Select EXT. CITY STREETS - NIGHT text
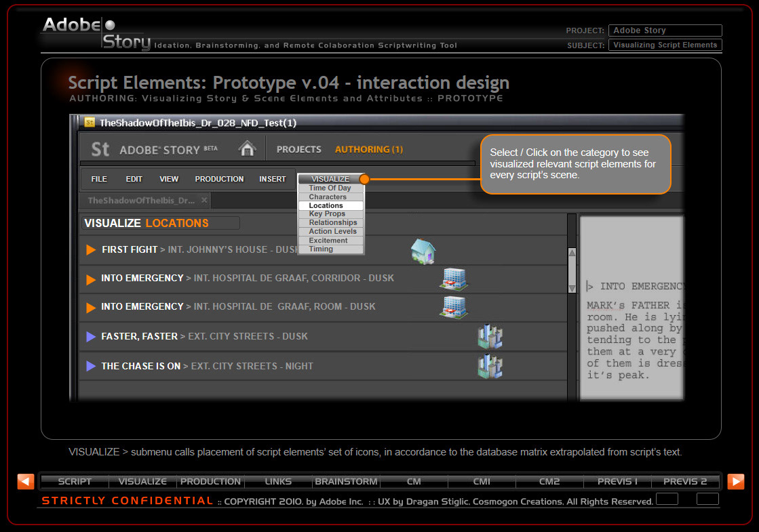This screenshot has height=532, width=759. (252, 366)
